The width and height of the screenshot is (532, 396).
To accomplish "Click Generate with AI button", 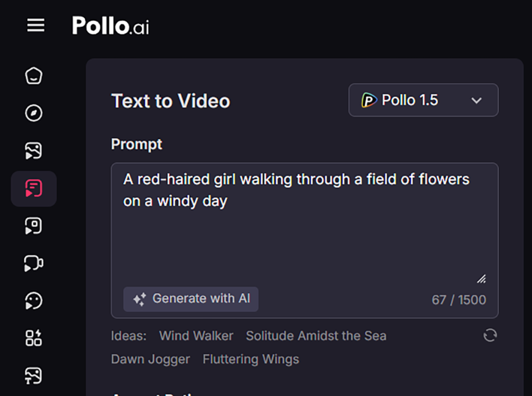I will [x=191, y=299].
